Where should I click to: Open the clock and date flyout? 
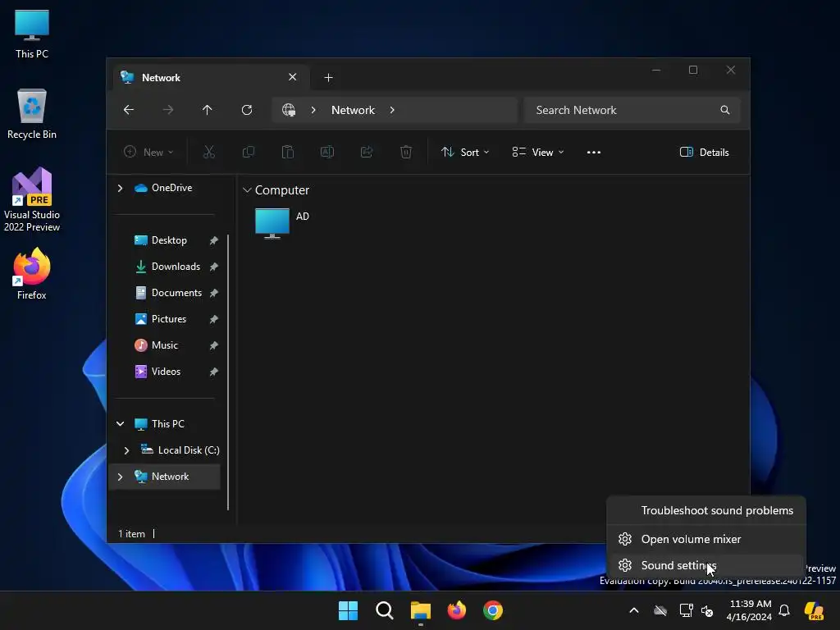[x=750, y=610]
